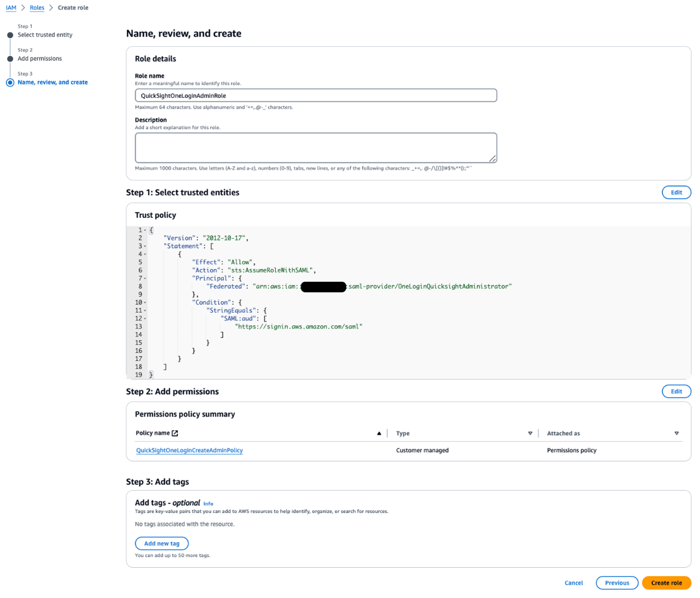
Task: Jump to the Add permissions step
Action: [x=40, y=59]
